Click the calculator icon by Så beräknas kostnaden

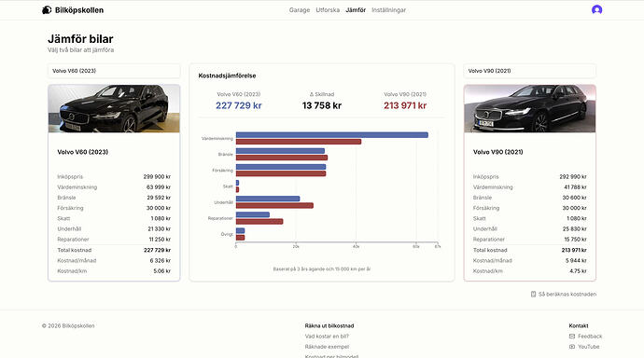click(533, 294)
